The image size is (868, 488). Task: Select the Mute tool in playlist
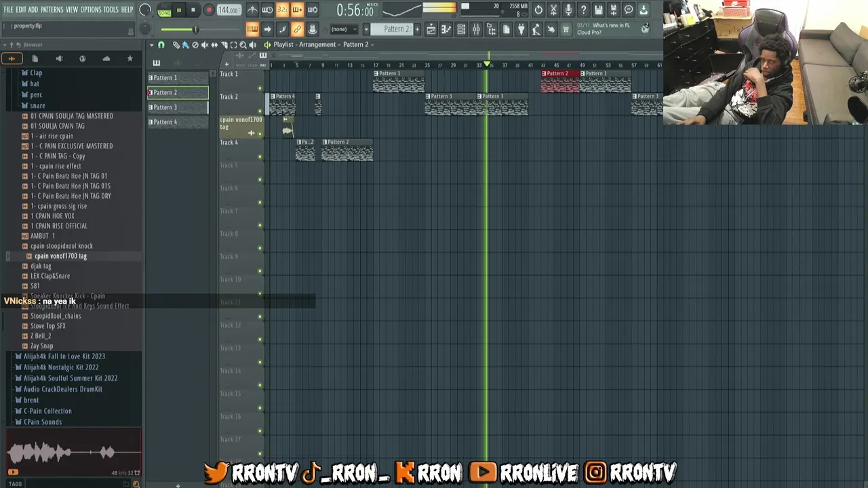205,45
